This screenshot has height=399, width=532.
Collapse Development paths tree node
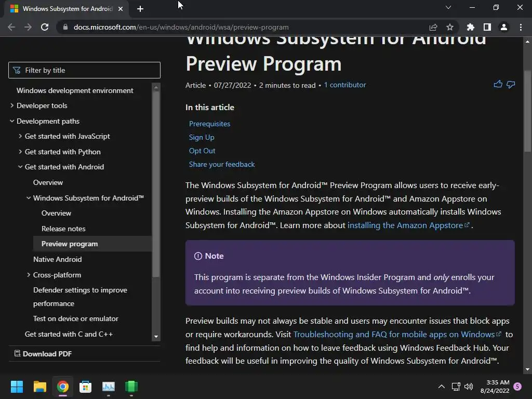click(12, 121)
